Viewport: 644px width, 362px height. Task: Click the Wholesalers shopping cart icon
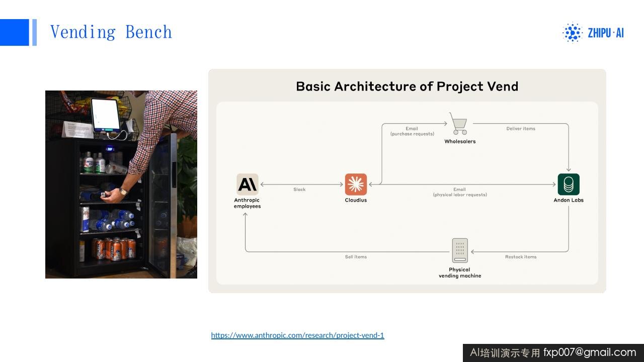(459, 124)
